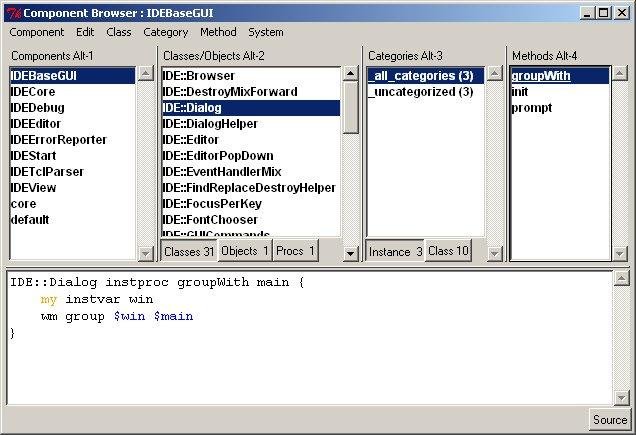
Task: Select the Class 10 toggle button
Action: [x=448, y=251]
